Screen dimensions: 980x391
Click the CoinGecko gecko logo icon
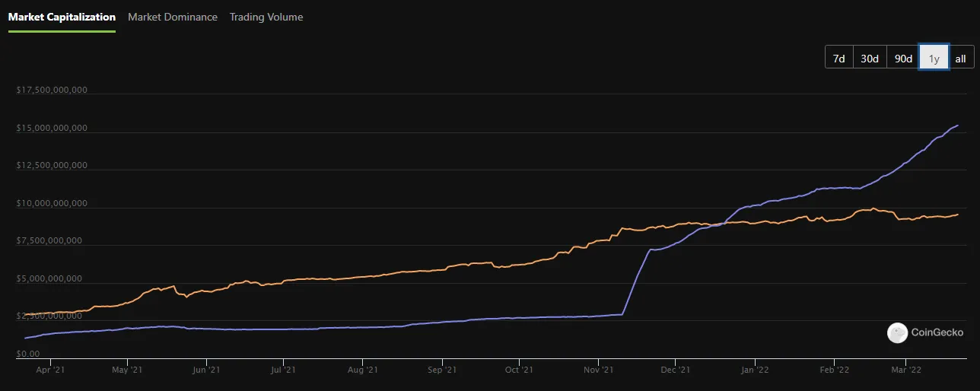[898, 332]
